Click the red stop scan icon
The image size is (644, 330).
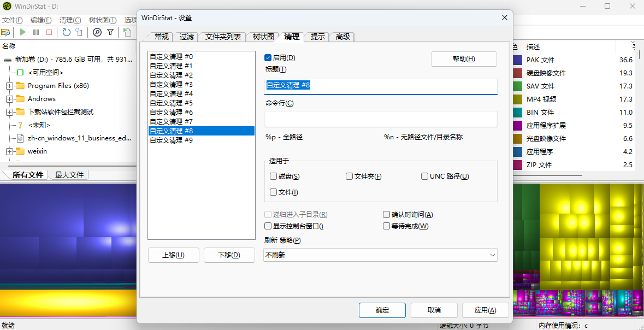pos(49,32)
